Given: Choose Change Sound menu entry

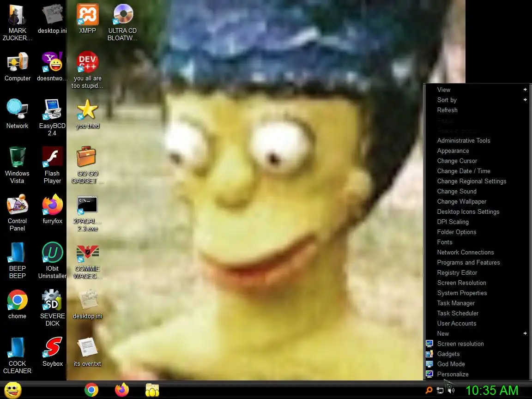Looking at the screenshot, I should (x=478, y=191).
